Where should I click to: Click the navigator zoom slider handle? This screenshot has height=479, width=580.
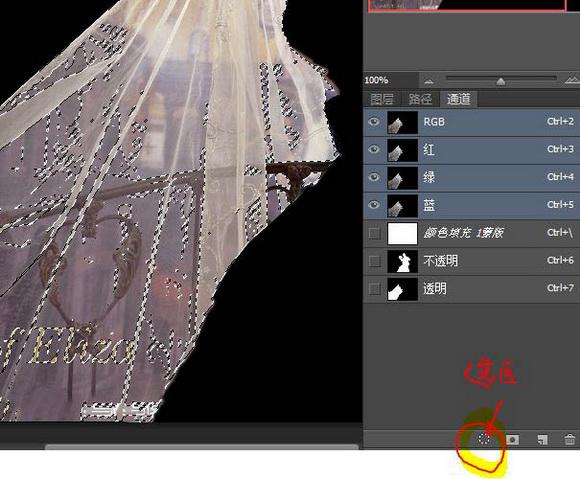(501, 81)
